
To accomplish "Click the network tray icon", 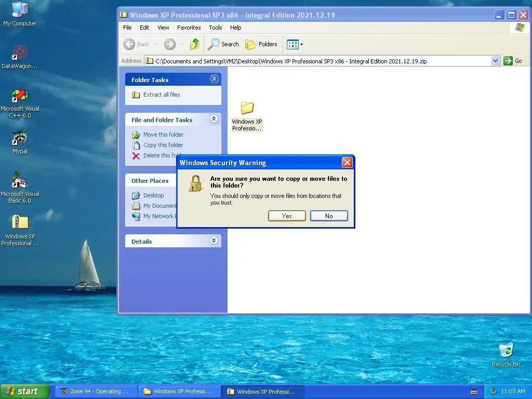I will click(493, 391).
